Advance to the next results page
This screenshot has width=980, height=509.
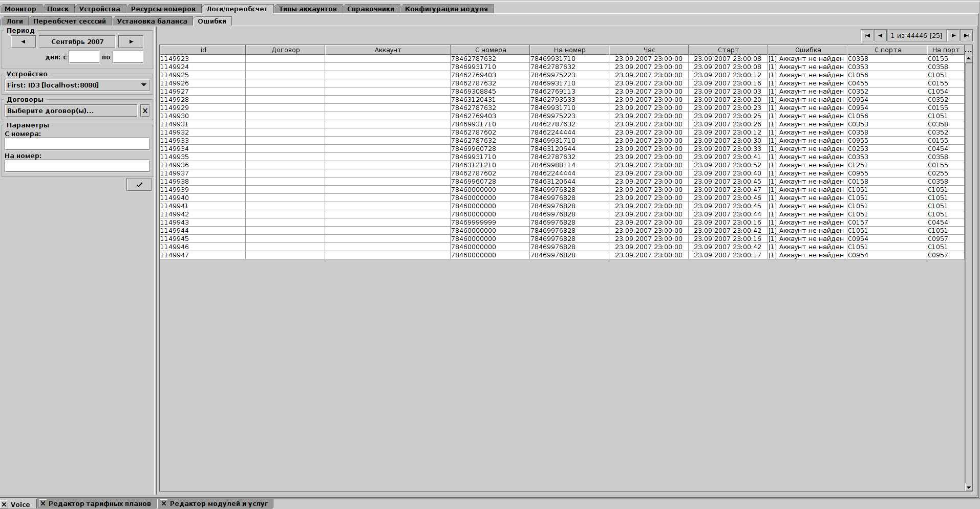[953, 35]
